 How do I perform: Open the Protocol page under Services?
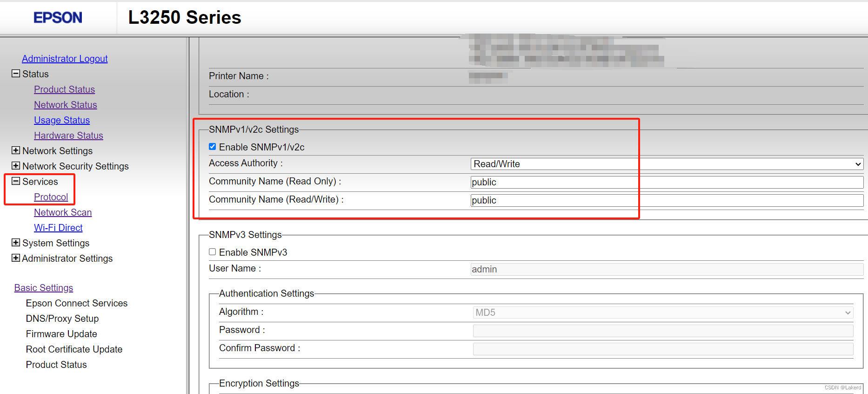[x=51, y=197]
